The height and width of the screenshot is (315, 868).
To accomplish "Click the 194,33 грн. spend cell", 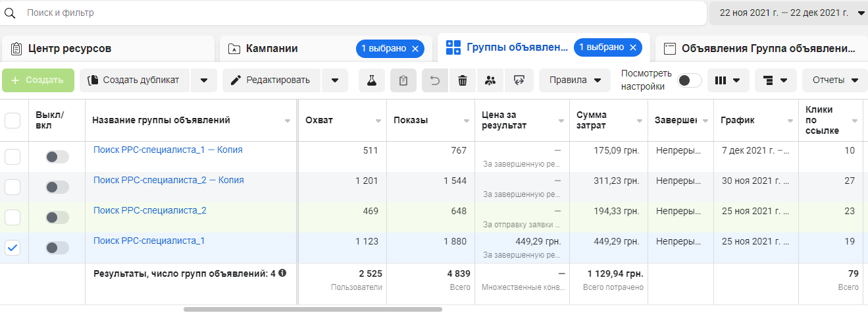I will click(616, 211).
